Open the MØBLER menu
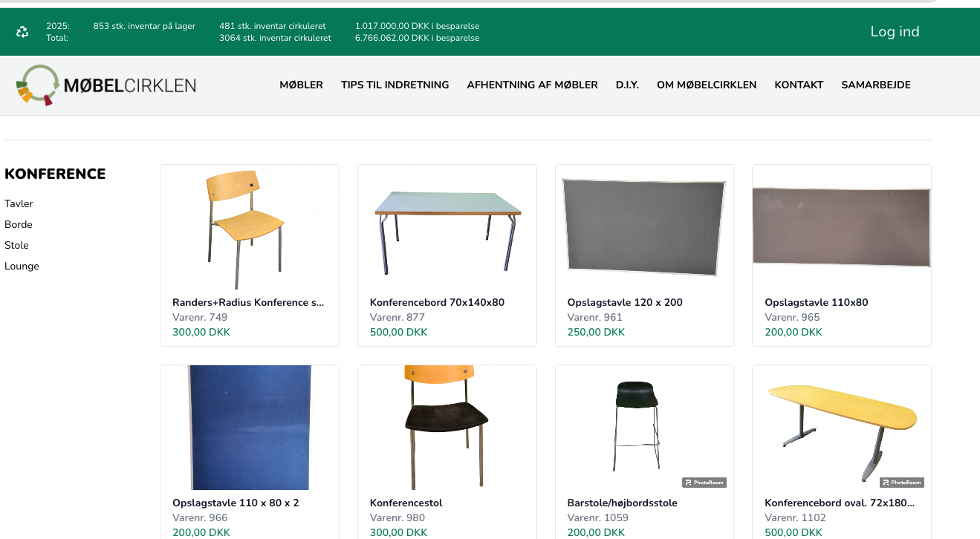The width and height of the screenshot is (980, 539). tap(301, 85)
